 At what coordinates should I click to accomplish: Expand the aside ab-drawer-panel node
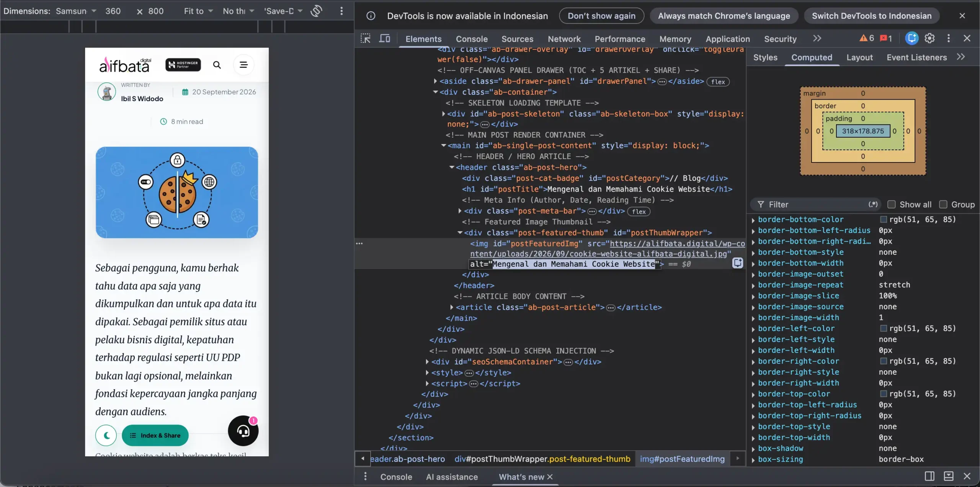pos(435,81)
